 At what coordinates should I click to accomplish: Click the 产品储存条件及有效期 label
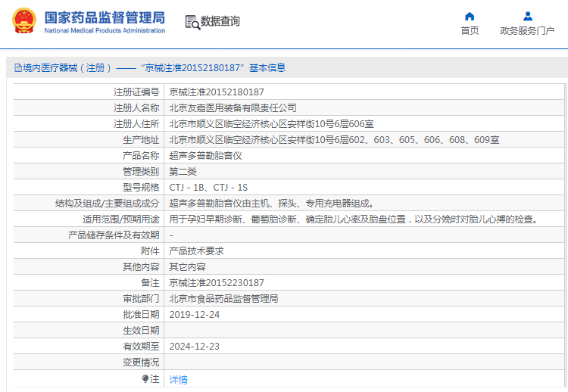(x=114, y=235)
